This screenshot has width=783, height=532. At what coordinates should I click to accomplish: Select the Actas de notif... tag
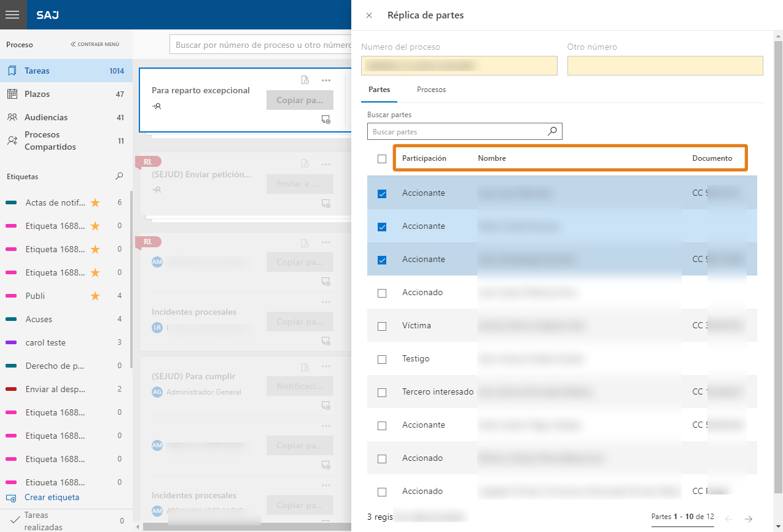(x=55, y=202)
